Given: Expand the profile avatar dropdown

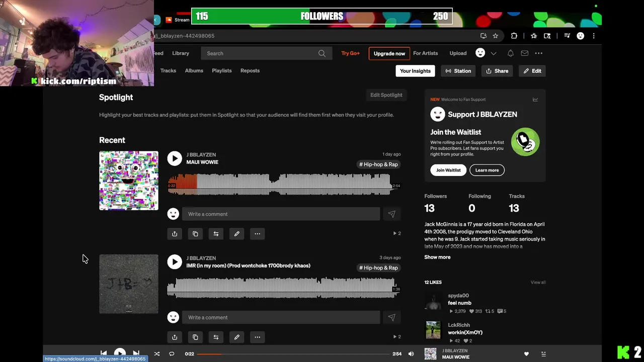Looking at the screenshot, I should (494, 53).
